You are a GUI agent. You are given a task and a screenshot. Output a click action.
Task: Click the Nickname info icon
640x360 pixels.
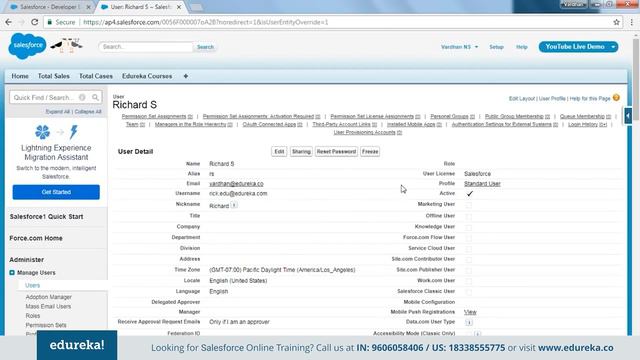tap(234, 205)
